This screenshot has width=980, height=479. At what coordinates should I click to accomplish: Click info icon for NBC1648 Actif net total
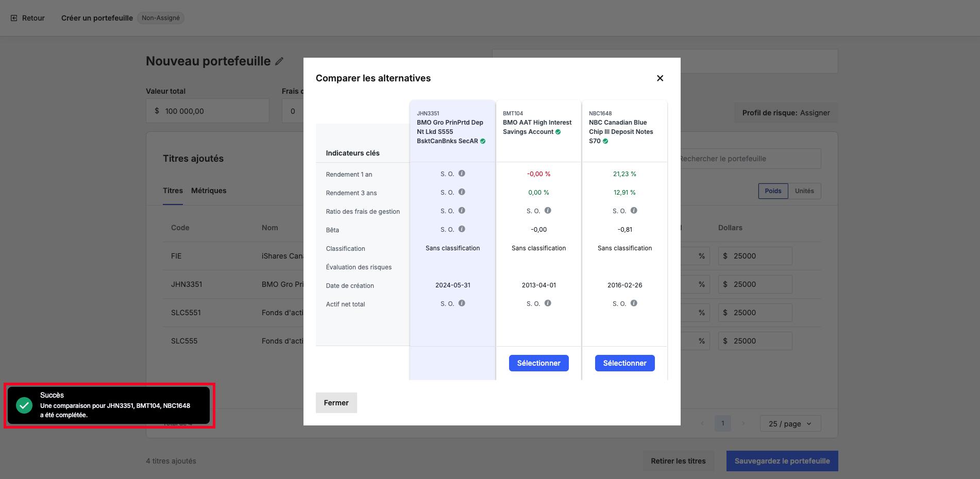pyautogui.click(x=634, y=303)
